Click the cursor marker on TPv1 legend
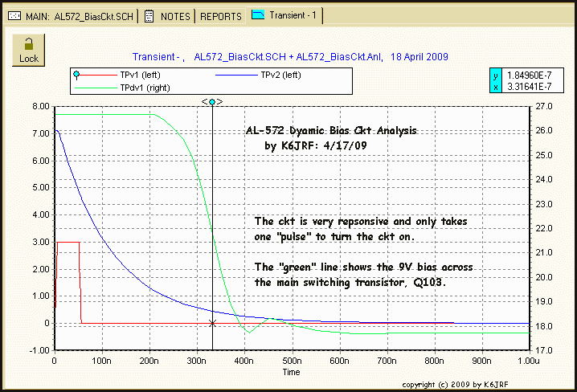577x392 pixels. coord(76,75)
